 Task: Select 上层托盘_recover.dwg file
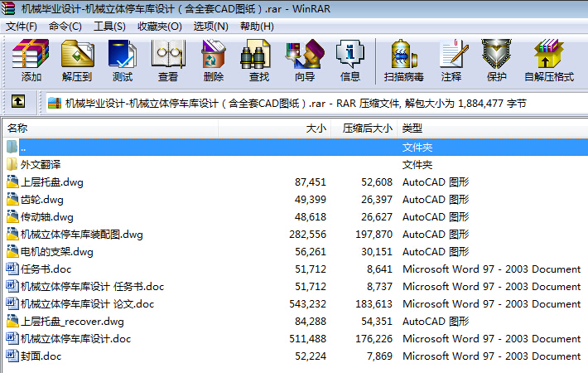[72, 322]
